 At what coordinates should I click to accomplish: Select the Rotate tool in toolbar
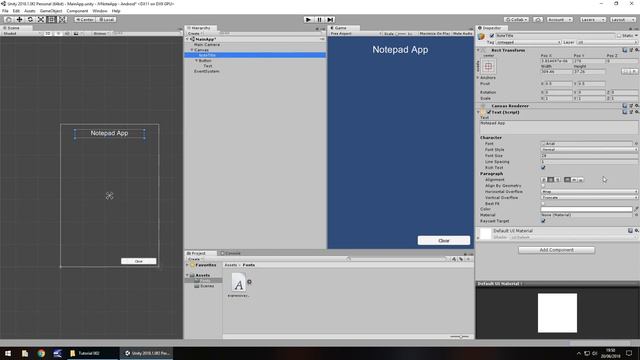30,20
